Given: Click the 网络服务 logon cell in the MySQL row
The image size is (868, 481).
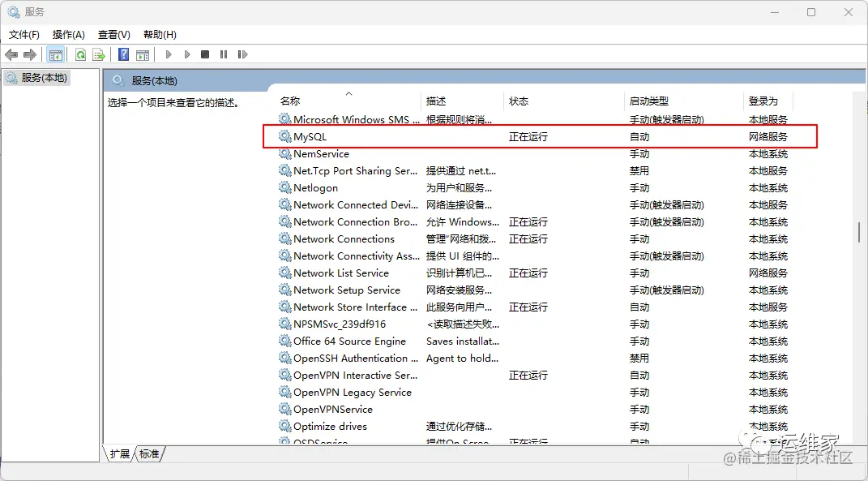Looking at the screenshot, I should 768,136.
